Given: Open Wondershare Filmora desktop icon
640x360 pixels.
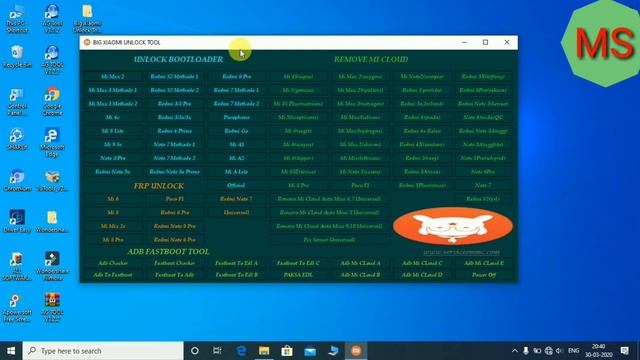Looking at the screenshot, I should coord(52,266).
